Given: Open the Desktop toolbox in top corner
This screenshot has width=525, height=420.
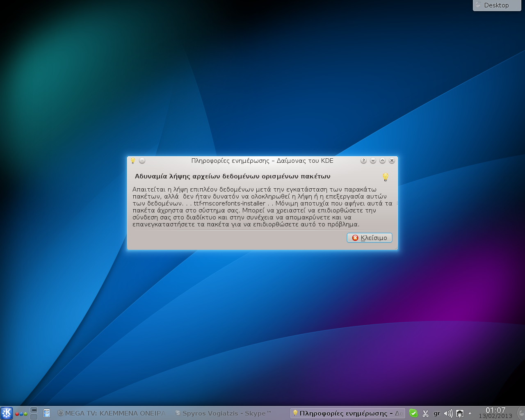Looking at the screenshot, I should click(497, 5).
